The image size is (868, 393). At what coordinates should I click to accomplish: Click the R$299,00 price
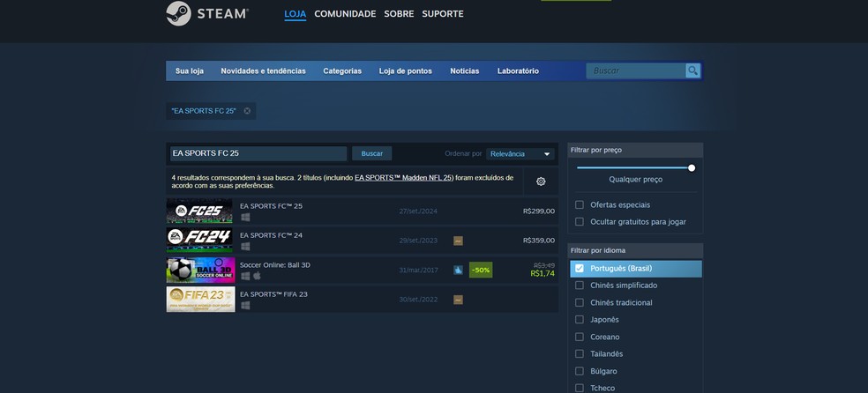tap(539, 211)
